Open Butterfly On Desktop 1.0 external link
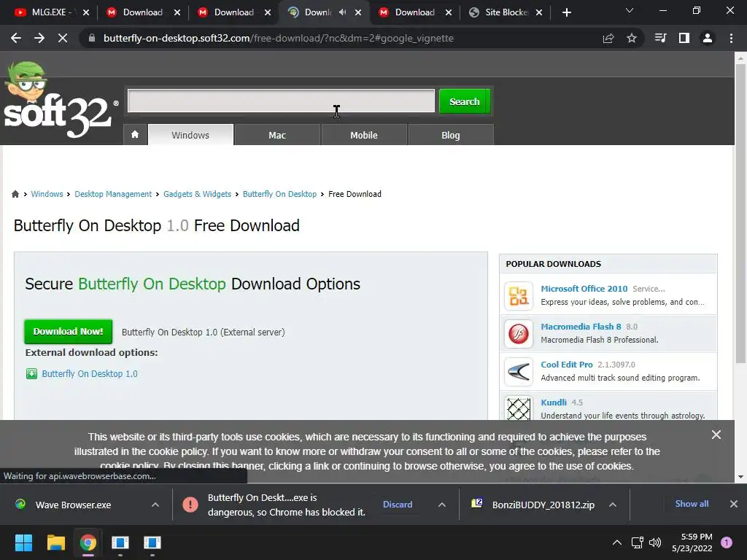Screen dimensions: 747x560 [x=90, y=374]
